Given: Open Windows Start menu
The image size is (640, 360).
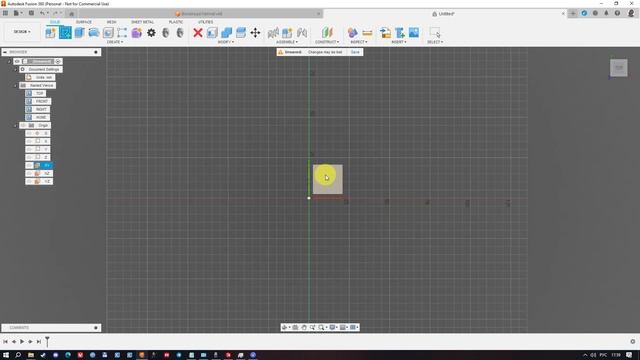Looking at the screenshot, I should pyautogui.click(x=6, y=355).
